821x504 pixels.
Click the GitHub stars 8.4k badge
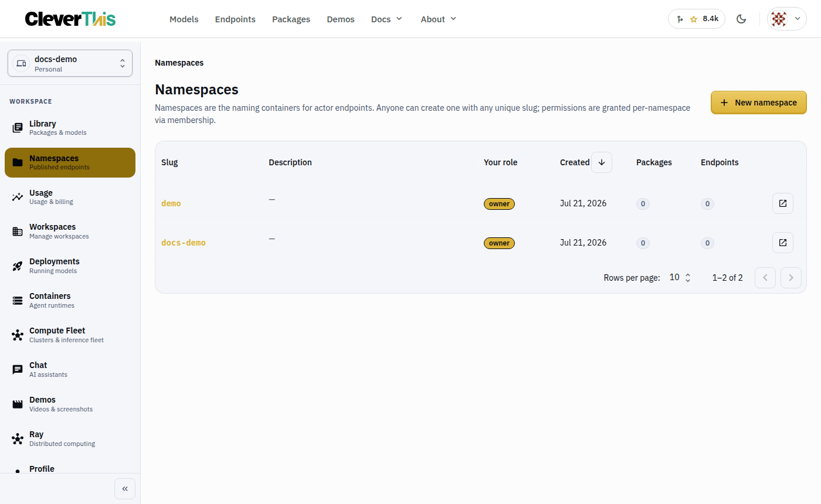coord(697,19)
